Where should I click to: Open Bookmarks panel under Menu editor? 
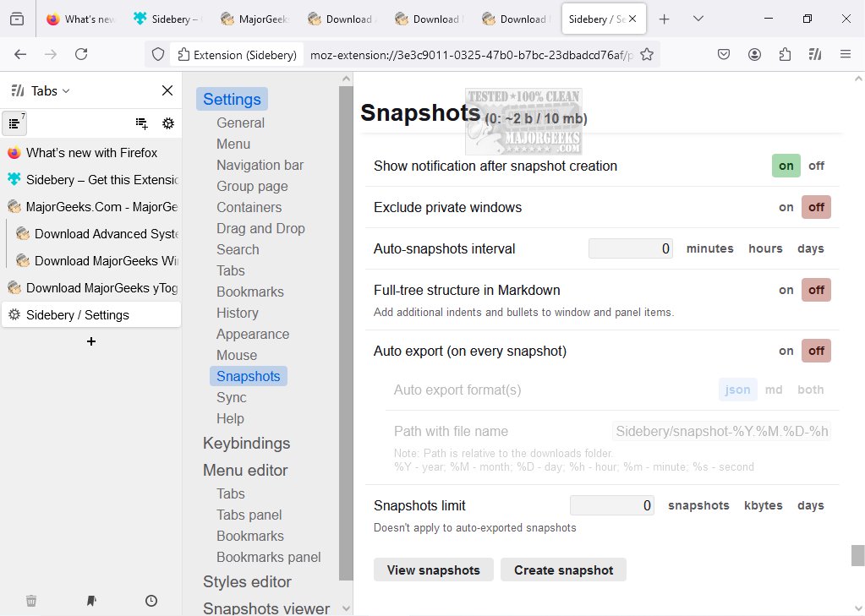coord(268,557)
